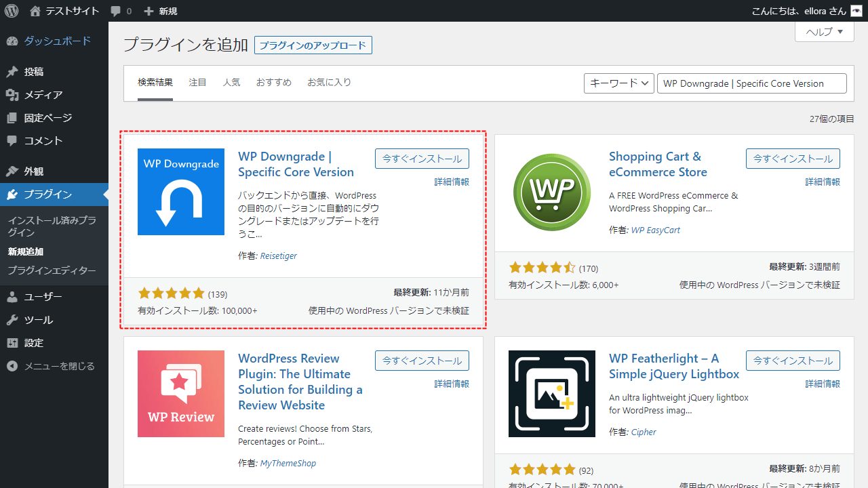Click the WP Downgrade plugin icon
868x488 pixels.
pos(181,192)
